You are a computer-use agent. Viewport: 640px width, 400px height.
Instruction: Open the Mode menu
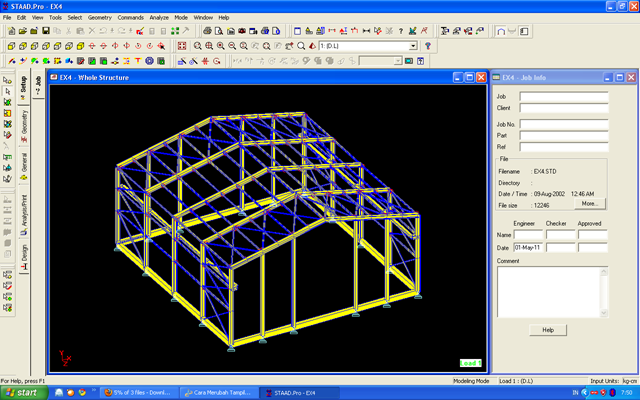coord(181,18)
